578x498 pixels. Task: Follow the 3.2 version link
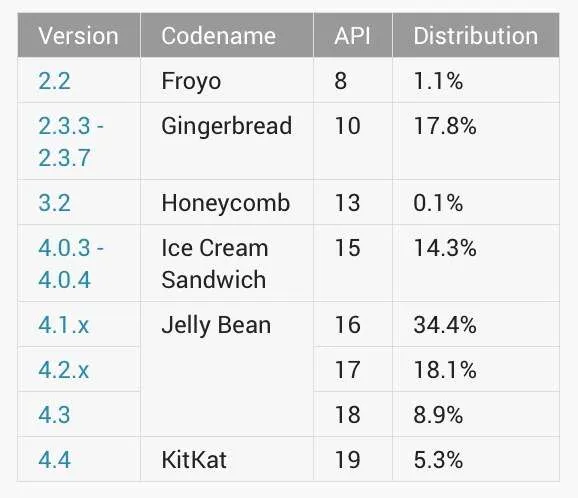pos(54,203)
